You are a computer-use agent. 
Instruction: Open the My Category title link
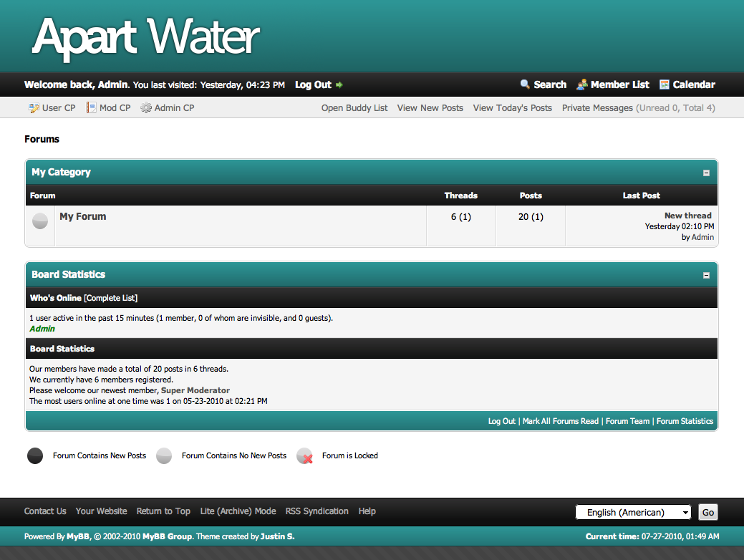pyautogui.click(x=61, y=172)
